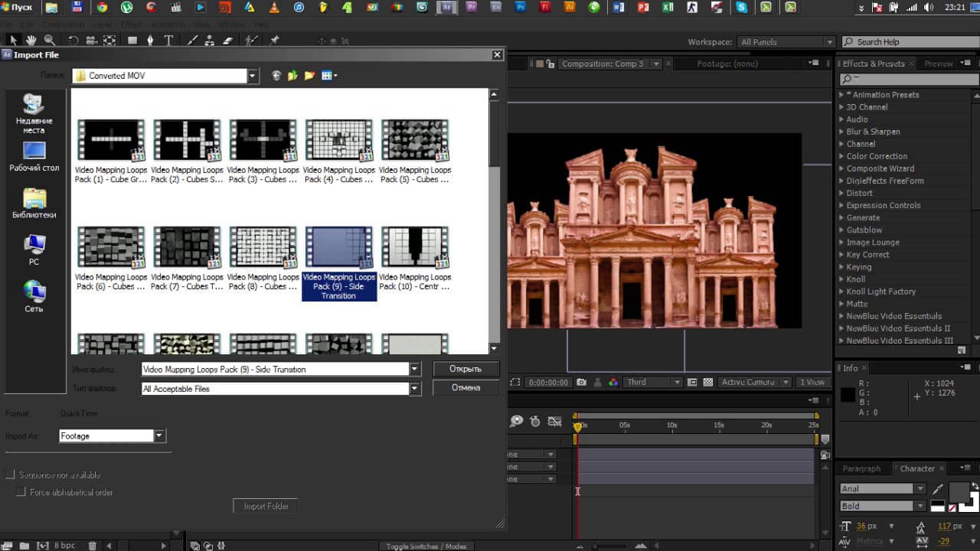The height and width of the screenshot is (551, 980).
Task: Select the Pen tool
Action: point(150,40)
